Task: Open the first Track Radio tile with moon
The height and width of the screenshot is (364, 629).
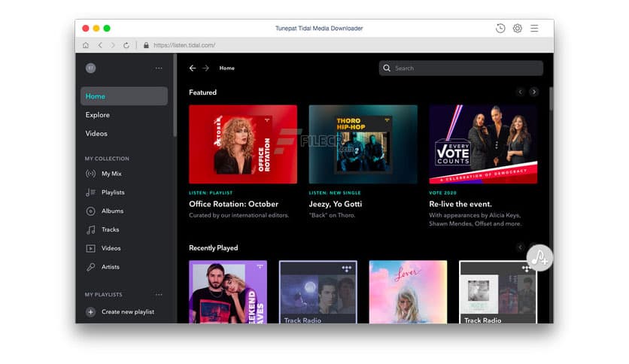Action: coord(318,292)
